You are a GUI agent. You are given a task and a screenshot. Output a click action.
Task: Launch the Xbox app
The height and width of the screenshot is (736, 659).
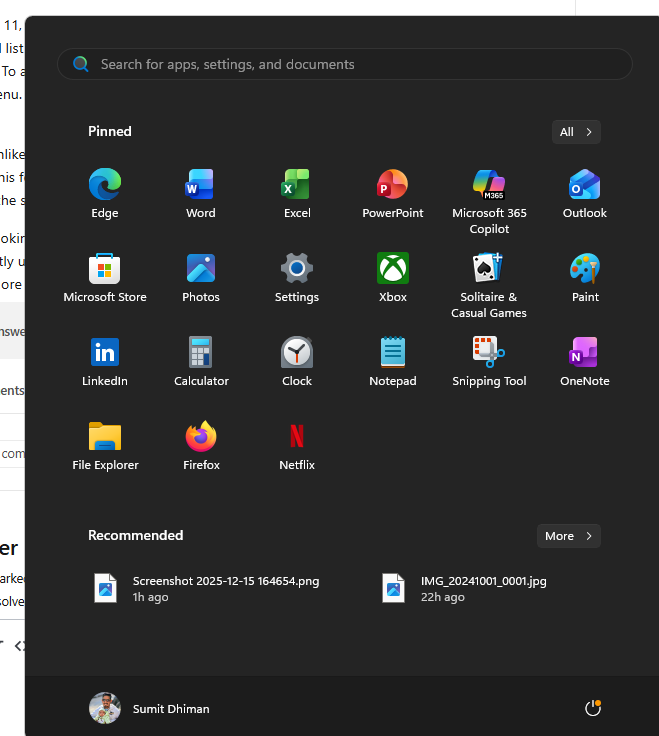393,278
